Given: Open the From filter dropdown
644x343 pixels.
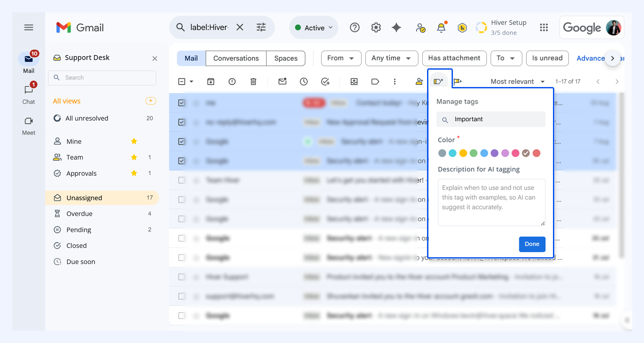Looking at the screenshot, I should click(341, 58).
